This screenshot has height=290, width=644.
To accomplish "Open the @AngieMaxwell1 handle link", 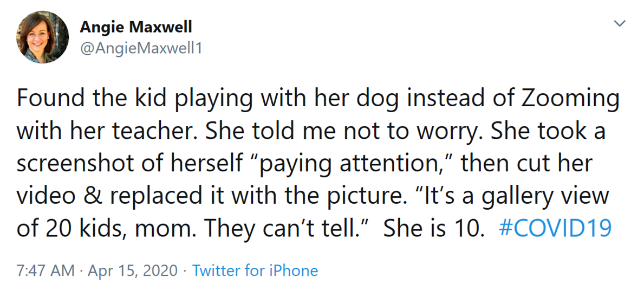I will pos(141,49).
